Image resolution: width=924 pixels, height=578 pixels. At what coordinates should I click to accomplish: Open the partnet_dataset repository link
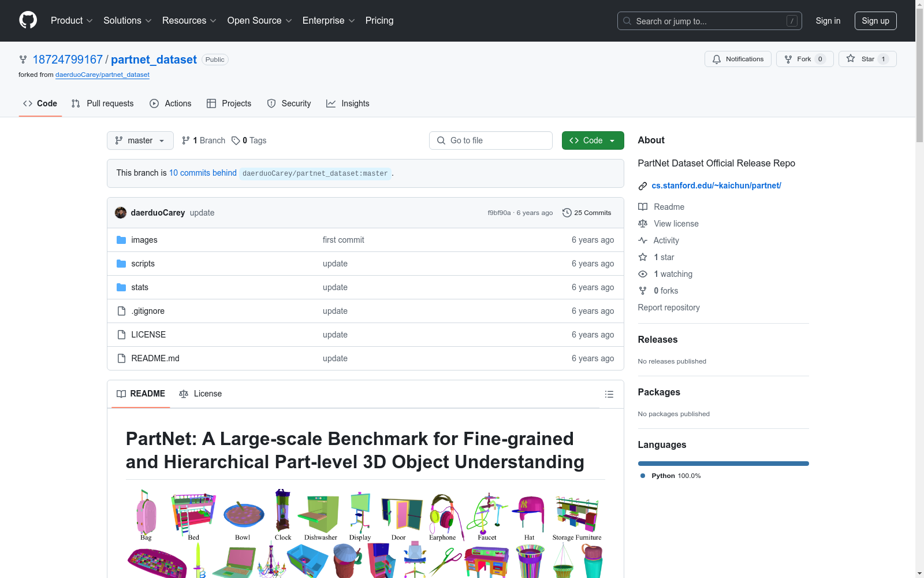pos(154,60)
